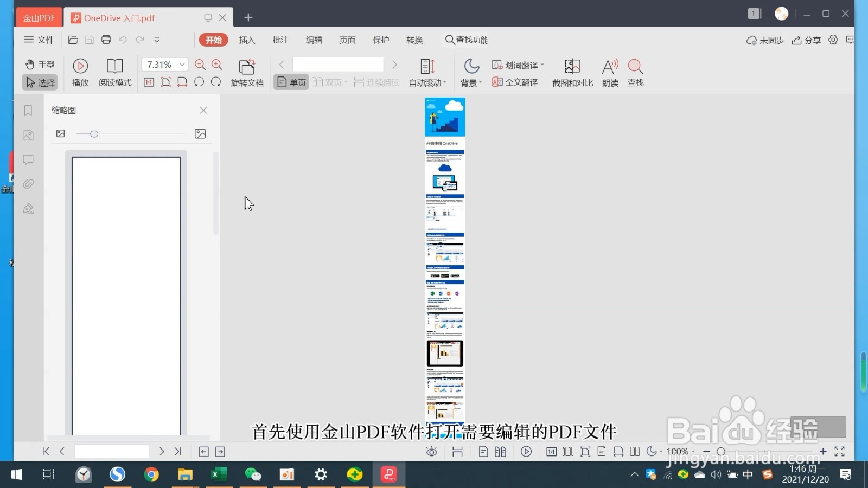Enable continuous reading (连续阅读)
This screenshot has width=868, height=488.
376,82
